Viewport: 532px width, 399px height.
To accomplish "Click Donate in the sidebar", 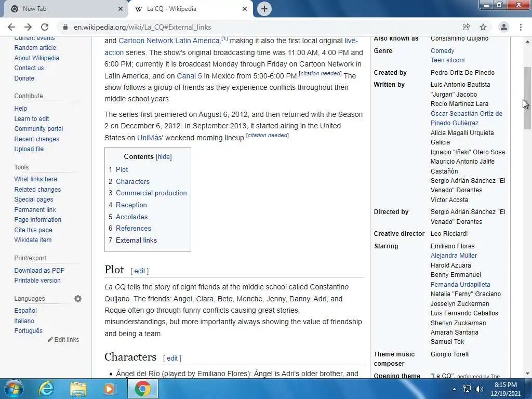I will click(x=24, y=78).
